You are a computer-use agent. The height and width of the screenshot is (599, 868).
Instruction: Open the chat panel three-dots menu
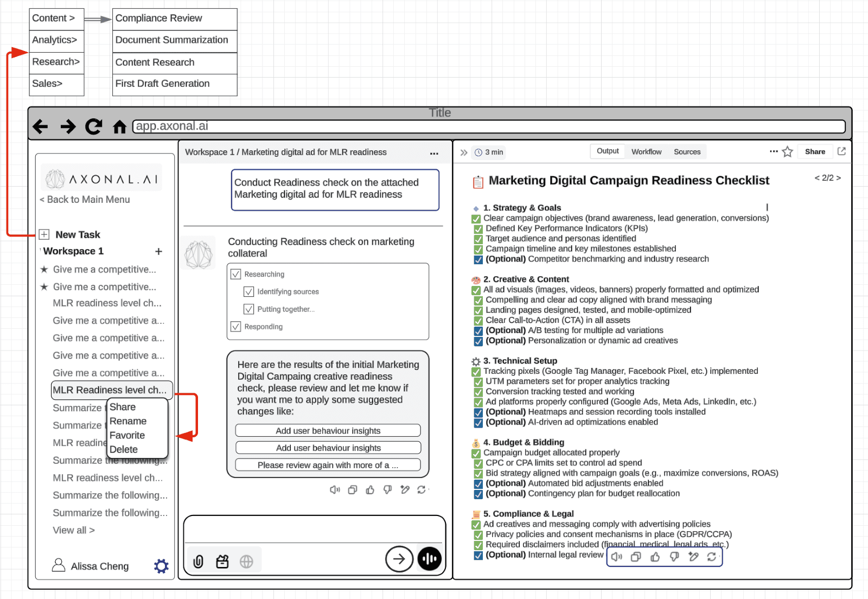tap(434, 154)
